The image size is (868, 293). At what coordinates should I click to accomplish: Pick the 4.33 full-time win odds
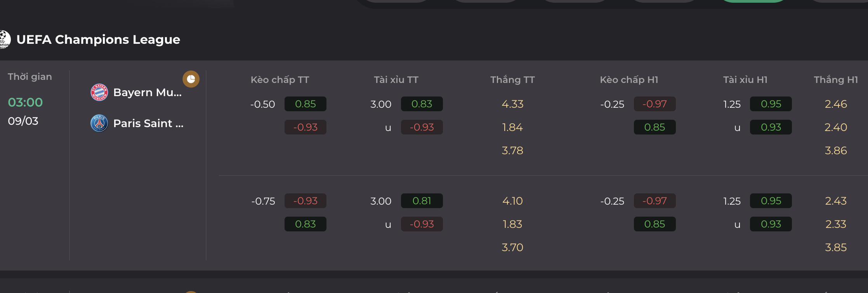512,104
